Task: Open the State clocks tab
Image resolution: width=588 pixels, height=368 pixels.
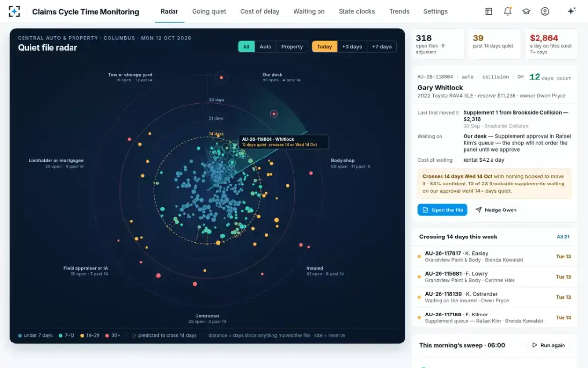Action: [x=357, y=11]
